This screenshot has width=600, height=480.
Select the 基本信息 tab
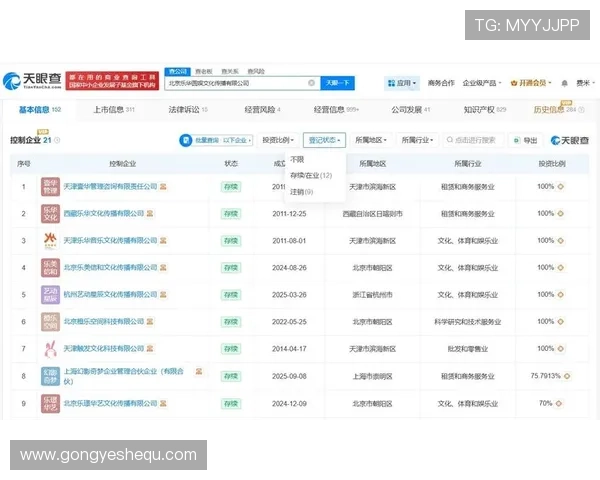tap(40, 110)
